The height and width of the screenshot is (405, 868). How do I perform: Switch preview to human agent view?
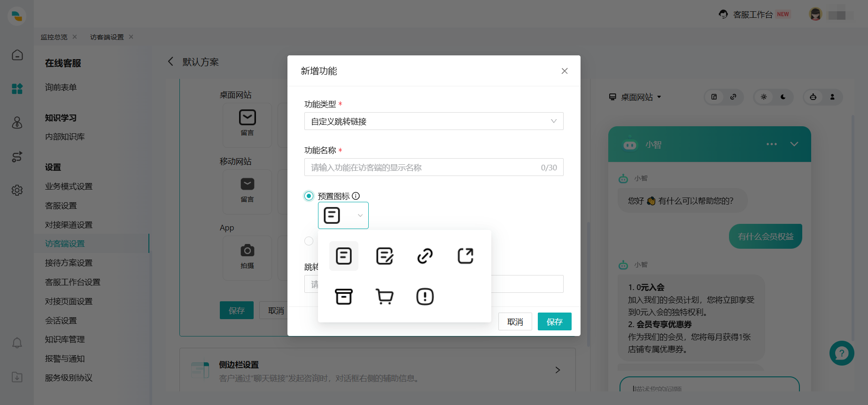[x=832, y=97]
